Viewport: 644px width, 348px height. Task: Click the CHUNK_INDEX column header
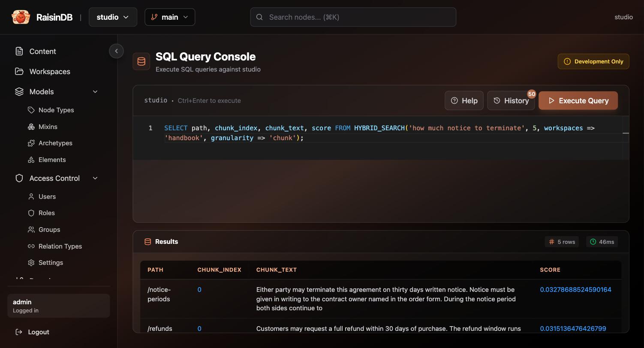coord(219,270)
